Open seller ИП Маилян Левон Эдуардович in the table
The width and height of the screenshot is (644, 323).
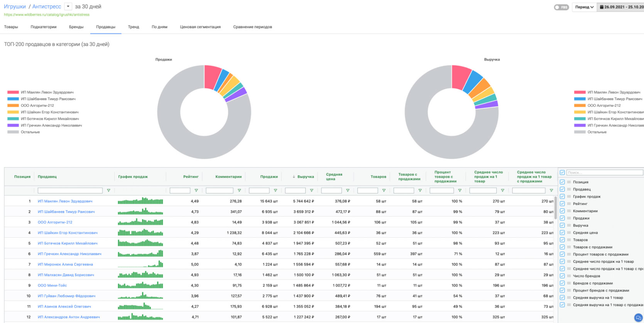[x=65, y=201]
